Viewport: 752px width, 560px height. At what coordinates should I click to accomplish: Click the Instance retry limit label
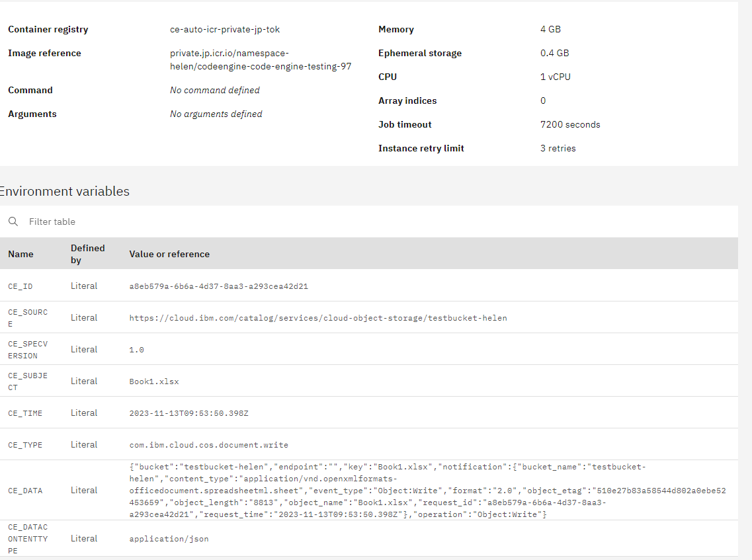click(421, 149)
